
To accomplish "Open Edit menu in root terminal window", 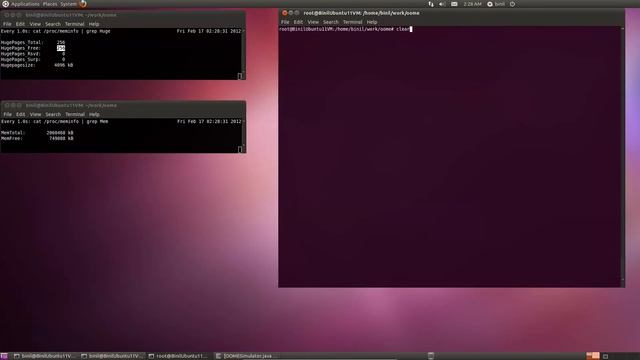I will click(298, 22).
